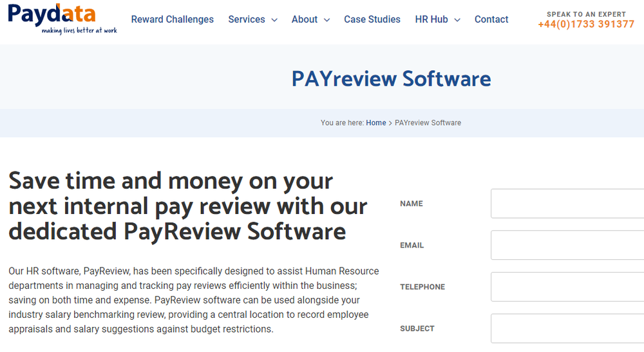Click the TELEPHONE field label

(x=422, y=287)
